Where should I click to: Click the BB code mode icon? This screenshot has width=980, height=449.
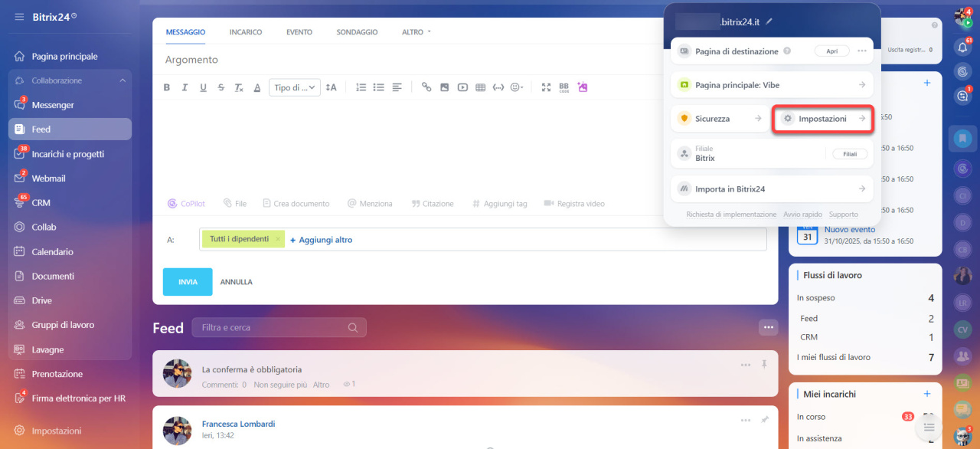click(x=563, y=87)
